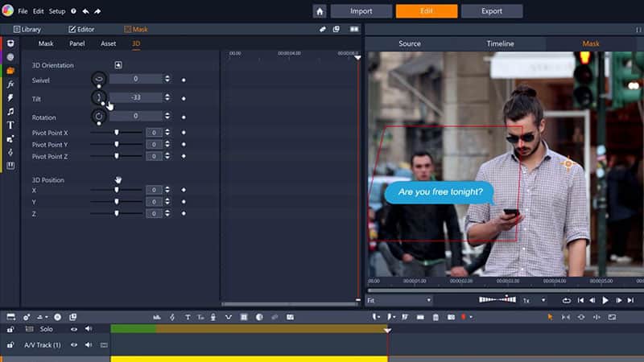The image size is (644, 362).
Task: Click the trash delete icon in timeline toolbar
Action: click(436, 318)
